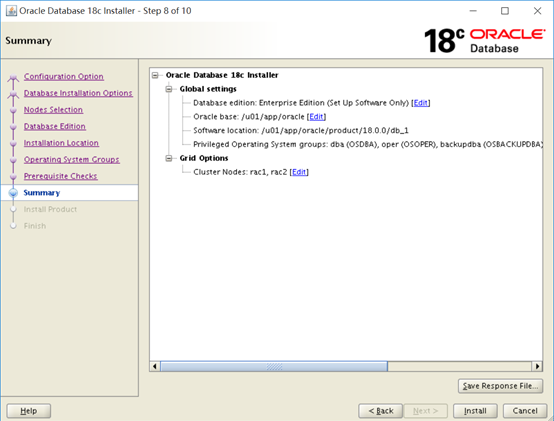Jump to Installation Location step
Viewport: 554px width, 421px height.
pos(61,143)
